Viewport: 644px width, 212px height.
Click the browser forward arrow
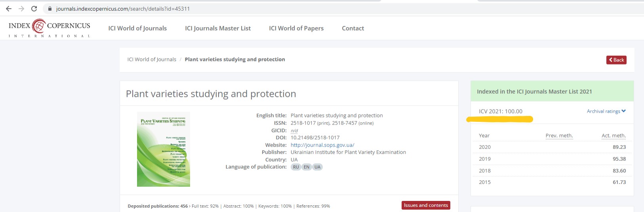(x=21, y=9)
